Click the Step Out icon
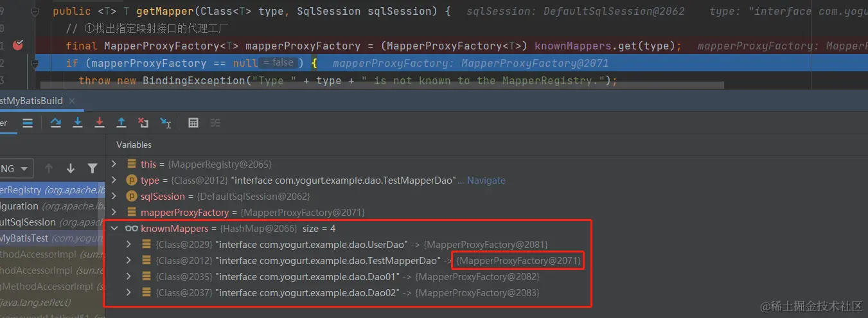This screenshot has height=318, width=868. 121,123
